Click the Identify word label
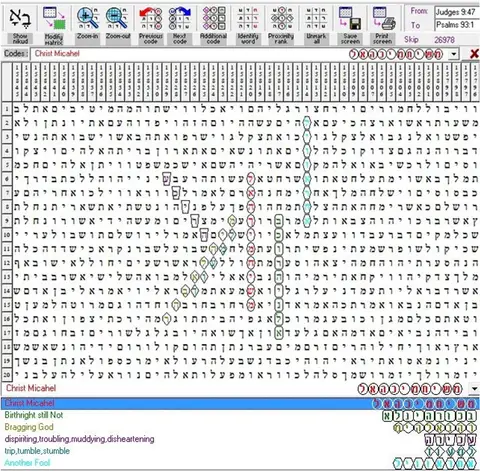 point(248,39)
